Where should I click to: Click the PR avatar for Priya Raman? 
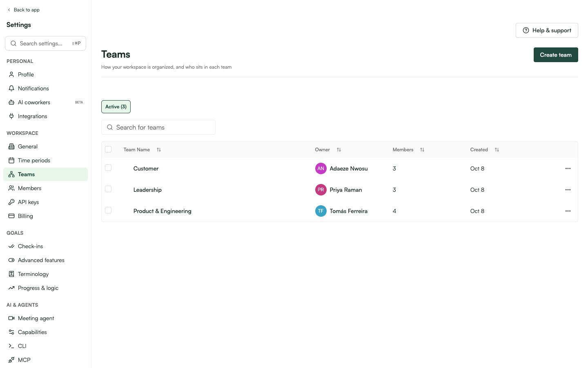tap(321, 190)
